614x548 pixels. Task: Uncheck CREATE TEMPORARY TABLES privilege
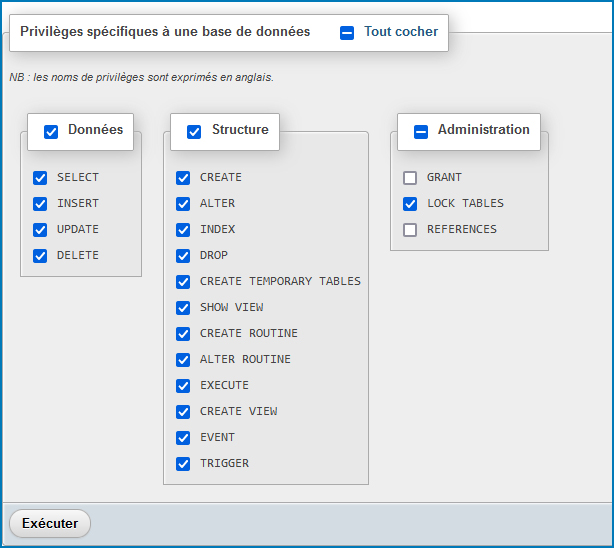tap(183, 282)
